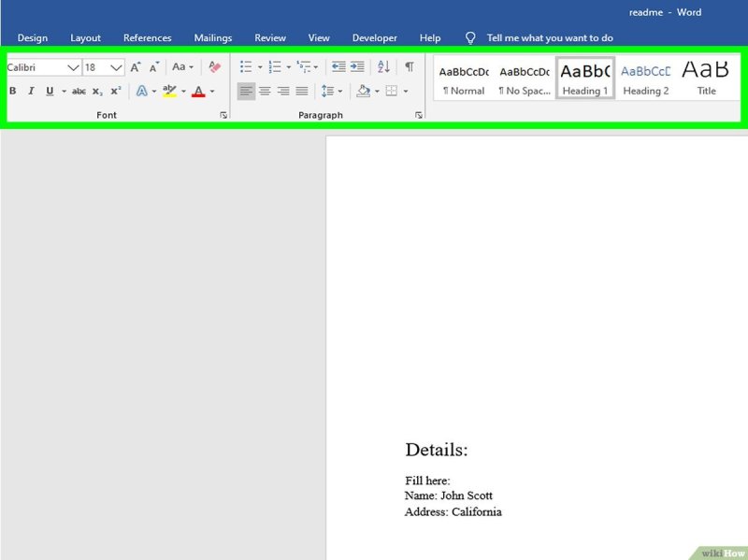Click Tell me what you want to do
Viewport: 748px width, 560px height.
550,37
